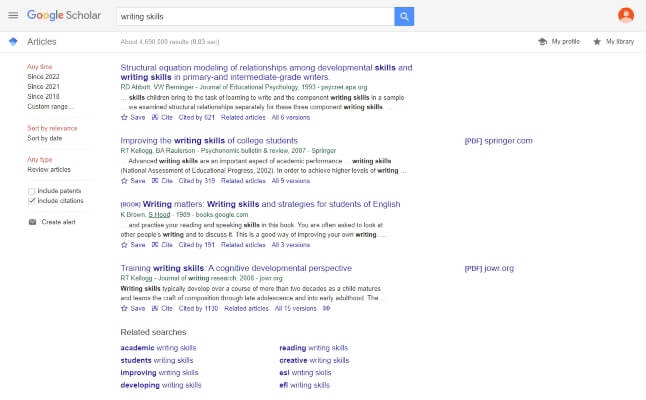Viewport: 646px width, 400px height.
Task: Click Cited by 191 link
Action: [197, 245]
